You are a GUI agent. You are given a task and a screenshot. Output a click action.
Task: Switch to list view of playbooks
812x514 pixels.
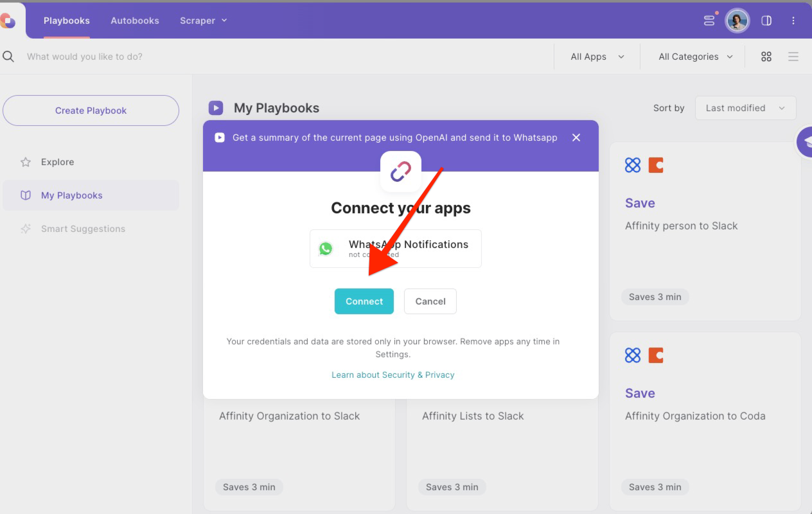click(793, 57)
